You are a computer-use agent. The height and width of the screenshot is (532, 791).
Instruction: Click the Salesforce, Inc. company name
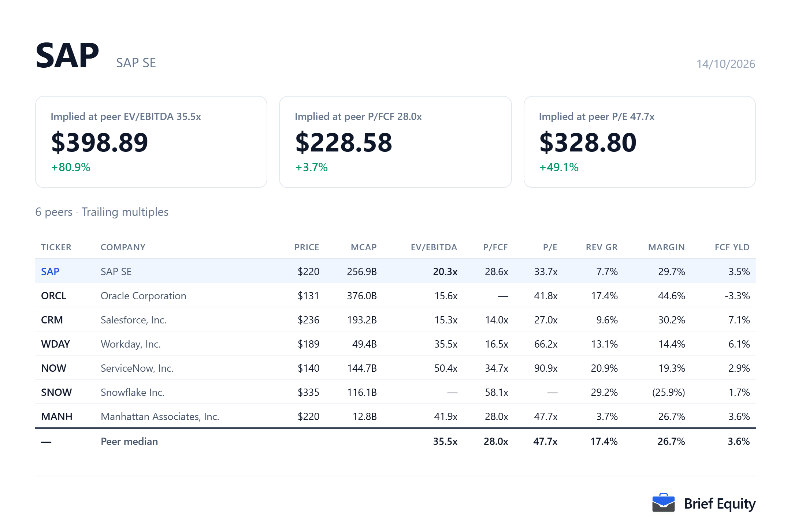point(133,320)
